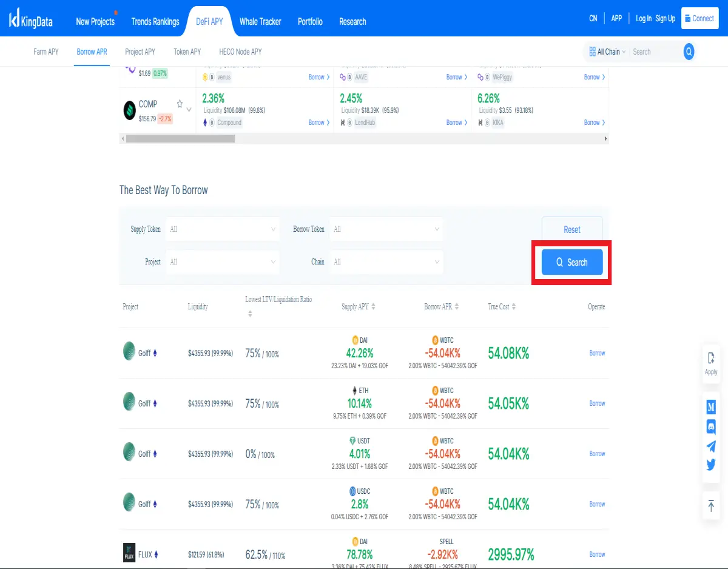Click Log In link
Viewport: 728px width, 569px height.
tap(644, 18)
